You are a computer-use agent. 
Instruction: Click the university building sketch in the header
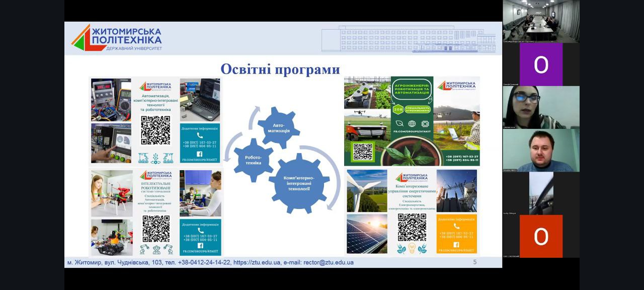point(409,39)
